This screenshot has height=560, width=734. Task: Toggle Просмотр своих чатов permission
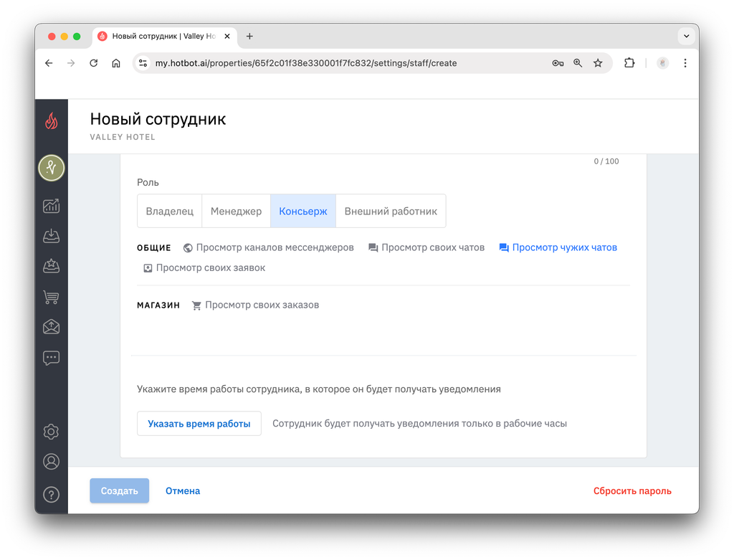(x=426, y=247)
